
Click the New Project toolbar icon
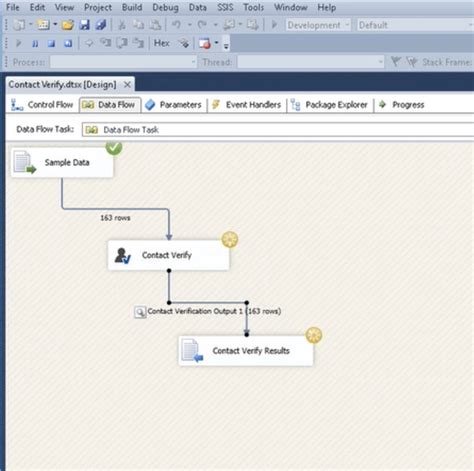[19, 25]
